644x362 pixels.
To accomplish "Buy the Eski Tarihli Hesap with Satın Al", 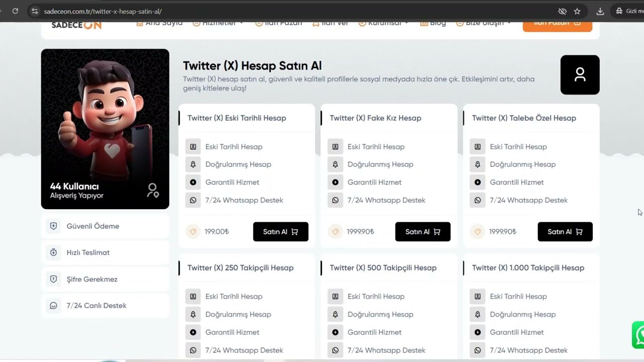I will point(281,232).
